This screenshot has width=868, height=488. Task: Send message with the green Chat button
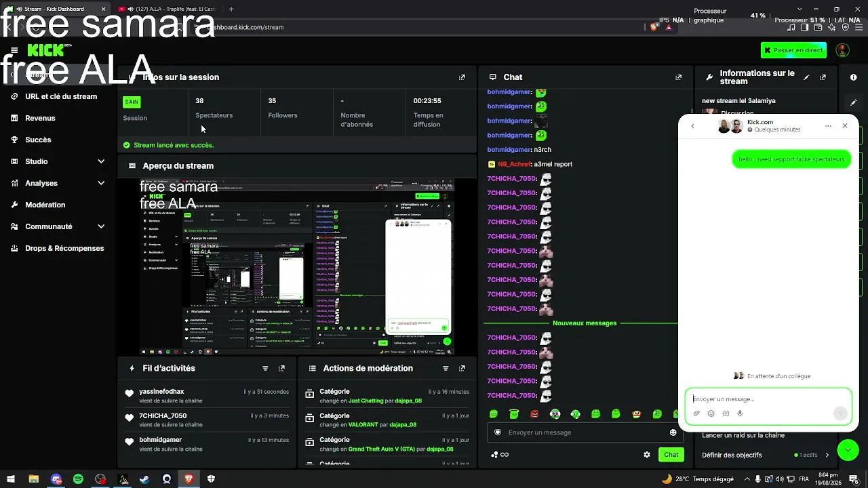[x=671, y=455]
